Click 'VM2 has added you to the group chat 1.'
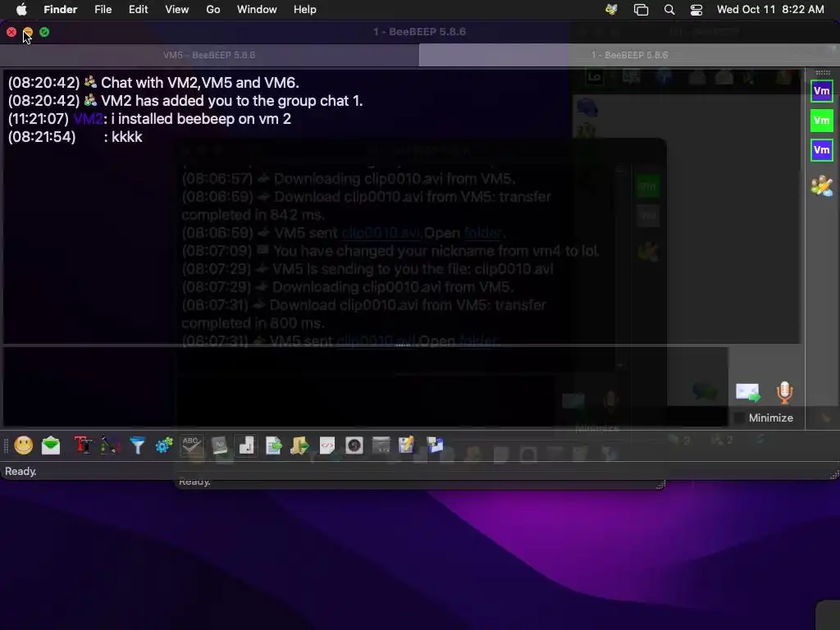The width and height of the screenshot is (840, 630). [x=231, y=101]
